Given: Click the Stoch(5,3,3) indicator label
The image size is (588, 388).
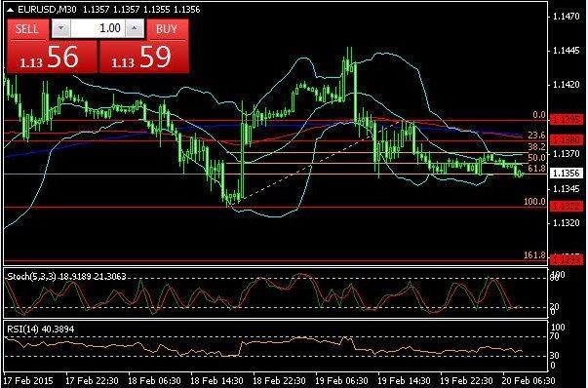Looking at the screenshot, I should (x=31, y=277).
